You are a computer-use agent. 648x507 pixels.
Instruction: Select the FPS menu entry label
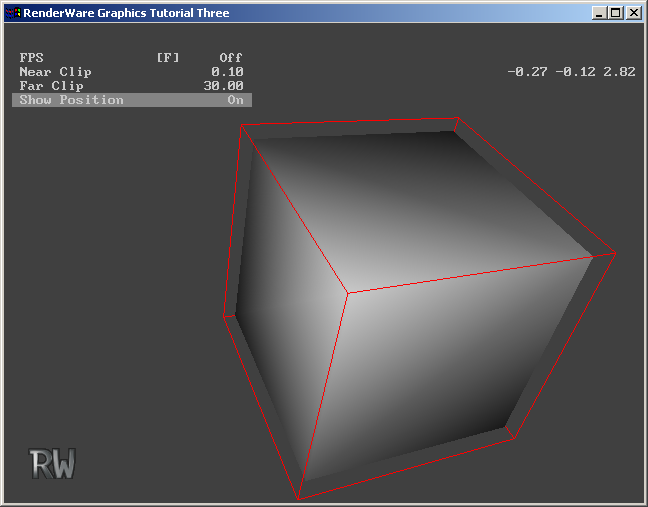pyautogui.click(x=32, y=58)
